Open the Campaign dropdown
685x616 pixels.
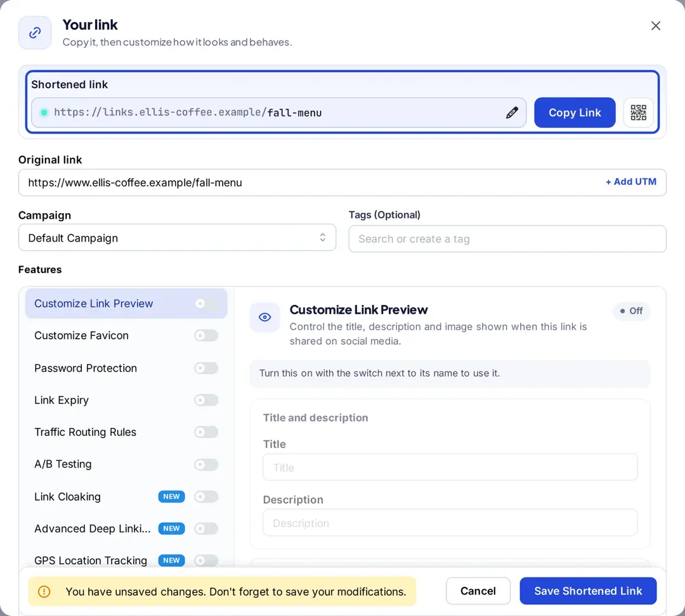coord(177,238)
